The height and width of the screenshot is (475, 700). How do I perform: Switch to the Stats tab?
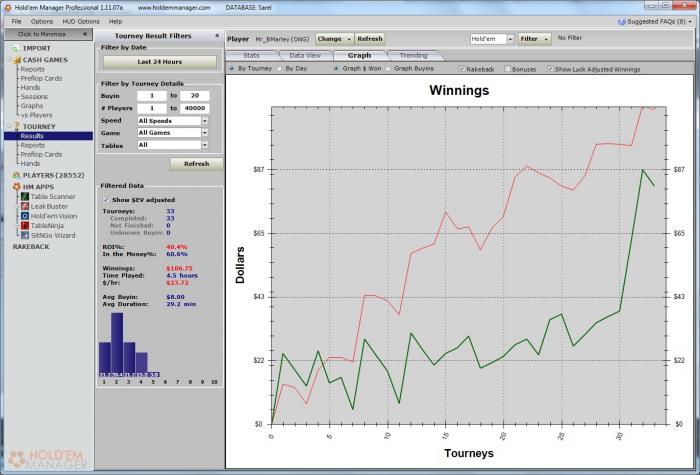[251, 55]
